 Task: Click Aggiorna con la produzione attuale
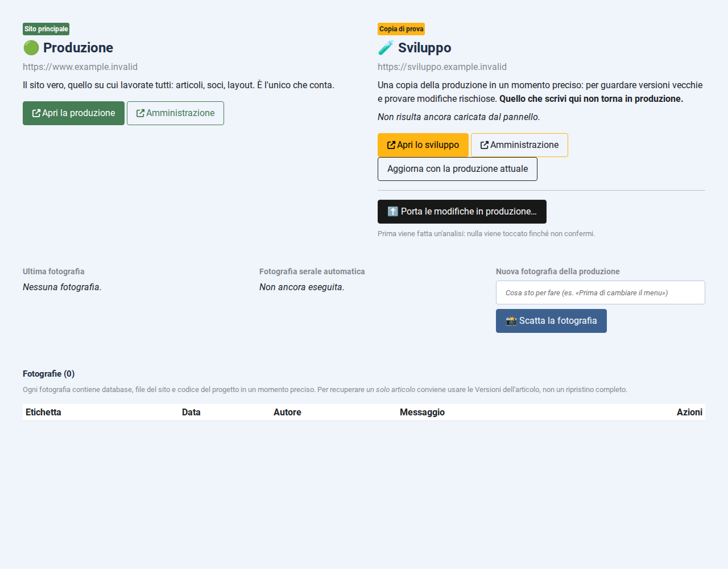(x=457, y=169)
